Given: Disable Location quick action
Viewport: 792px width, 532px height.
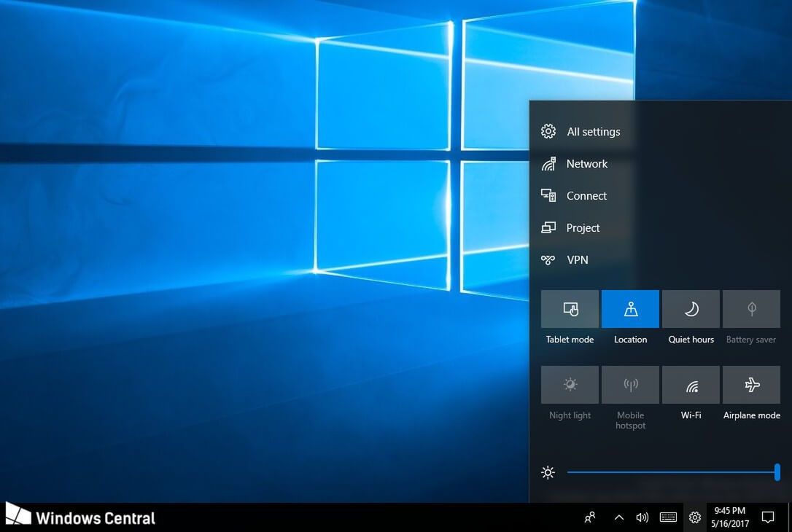Looking at the screenshot, I should (x=630, y=308).
